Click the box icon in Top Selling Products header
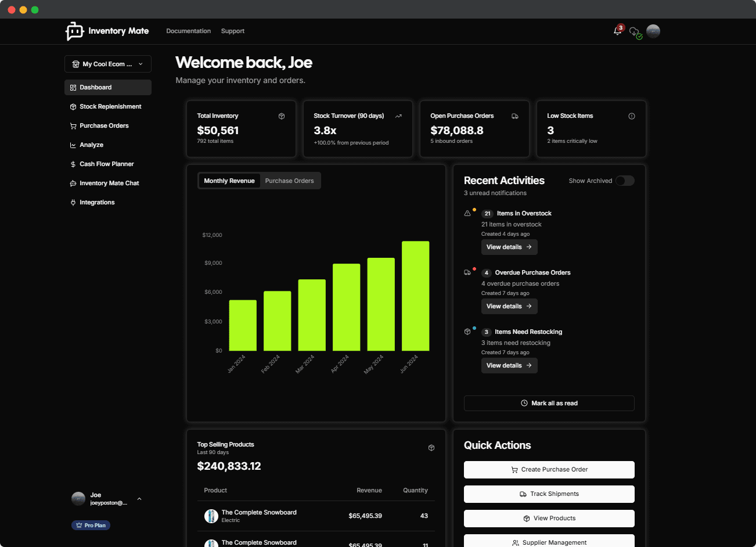Viewport: 756px width, 547px height. click(x=431, y=448)
